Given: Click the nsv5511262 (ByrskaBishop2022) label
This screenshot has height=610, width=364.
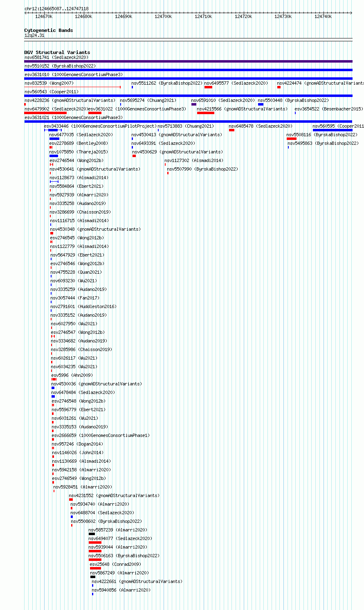Looking at the screenshot, I should 167,83.
